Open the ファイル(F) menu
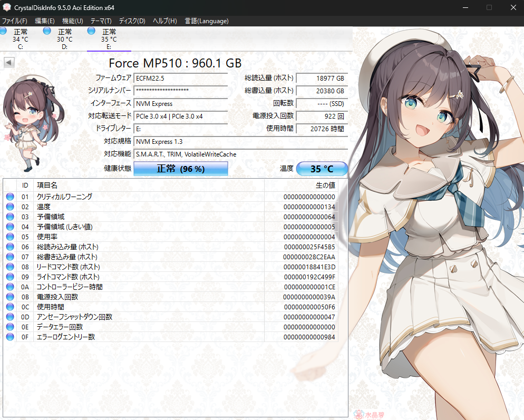Image resolution: width=524 pixels, height=420 pixels. 14,21
